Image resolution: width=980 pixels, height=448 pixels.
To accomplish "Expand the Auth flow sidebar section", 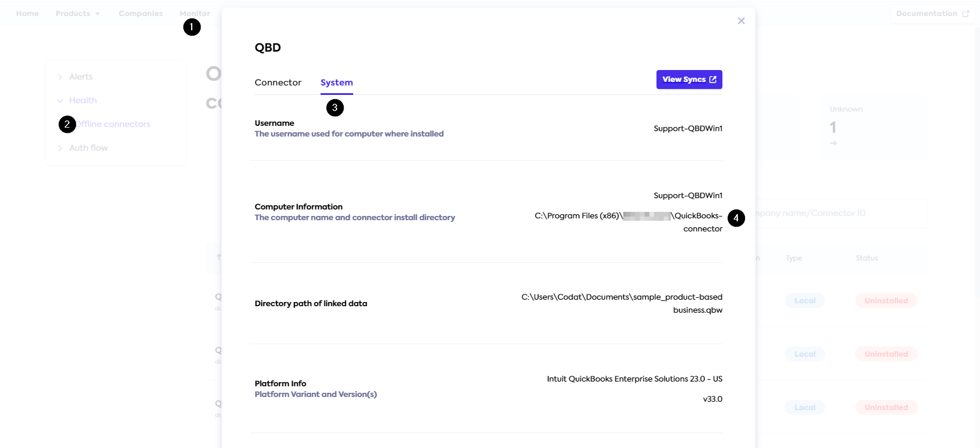I will click(x=60, y=148).
